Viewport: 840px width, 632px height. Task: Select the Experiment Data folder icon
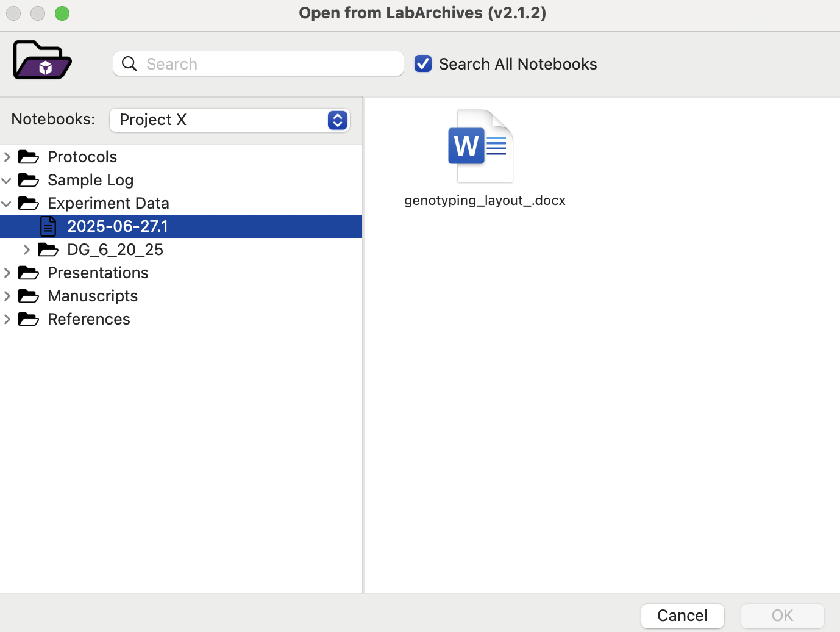pyautogui.click(x=29, y=203)
